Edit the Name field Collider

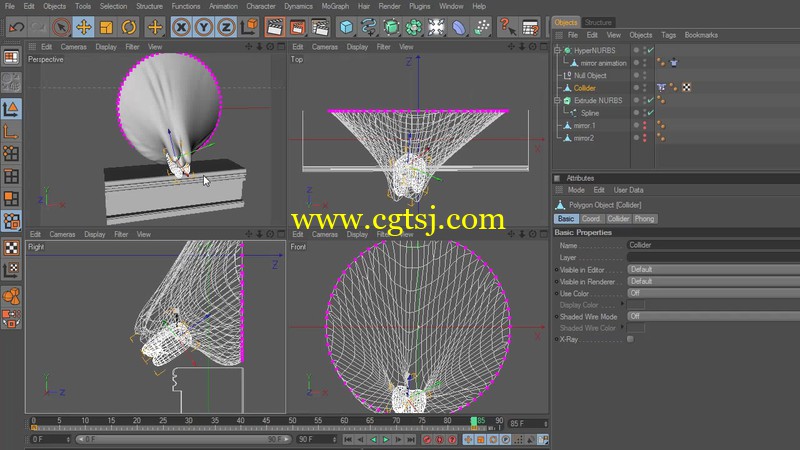click(713, 245)
